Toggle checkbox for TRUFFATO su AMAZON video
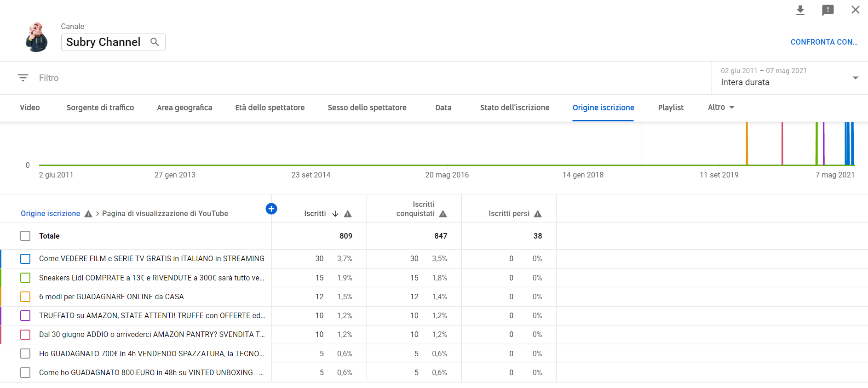The image size is (868, 388). (25, 315)
